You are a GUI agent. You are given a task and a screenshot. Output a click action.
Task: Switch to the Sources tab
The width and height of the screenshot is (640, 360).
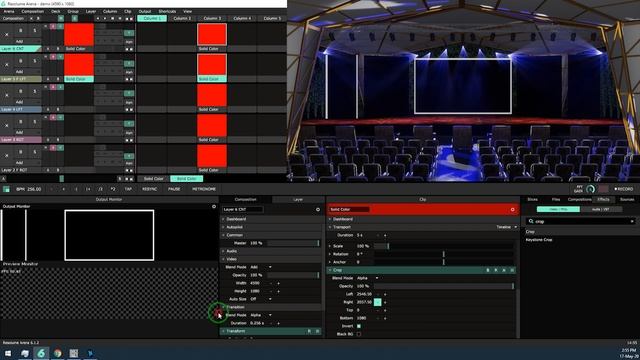coord(627,200)
